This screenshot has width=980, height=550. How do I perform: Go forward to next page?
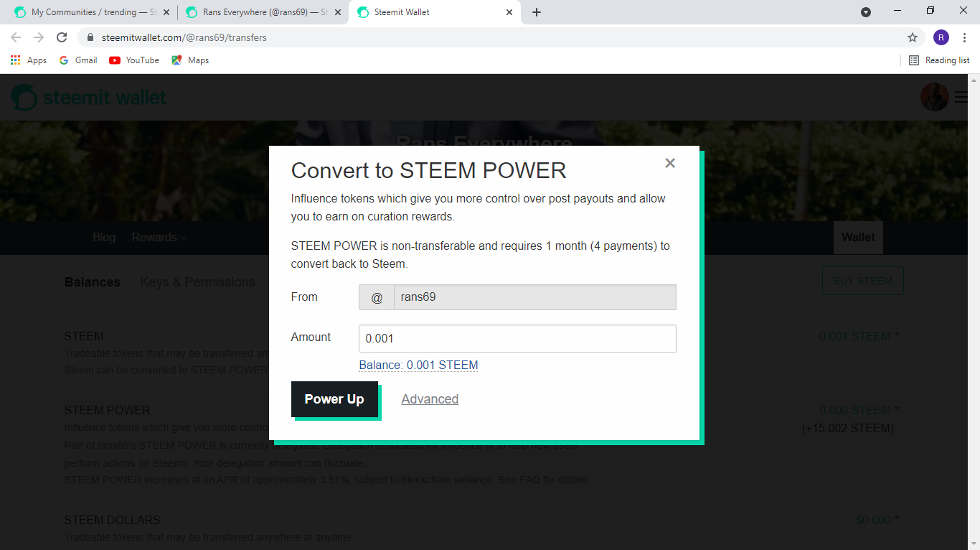pos(39,37)
